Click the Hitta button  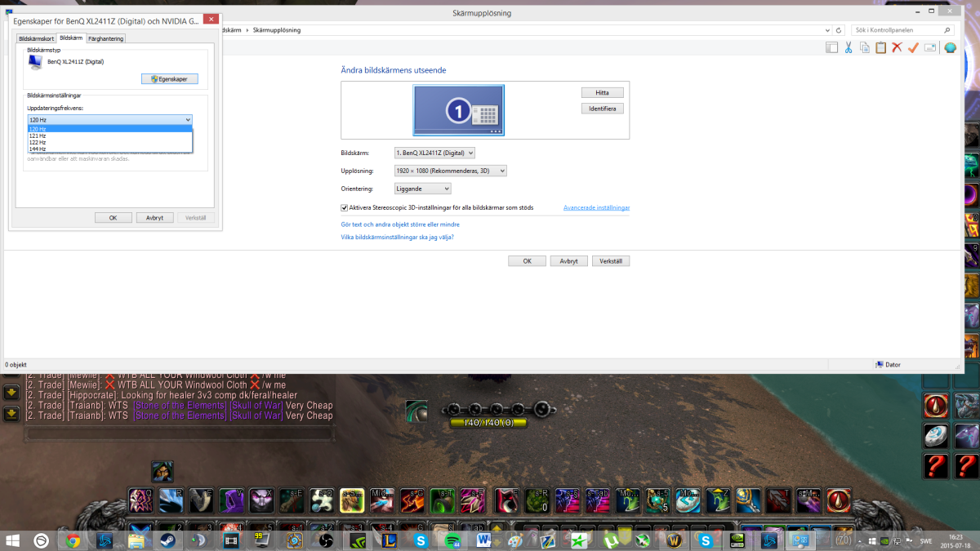[x=603, y=92]
